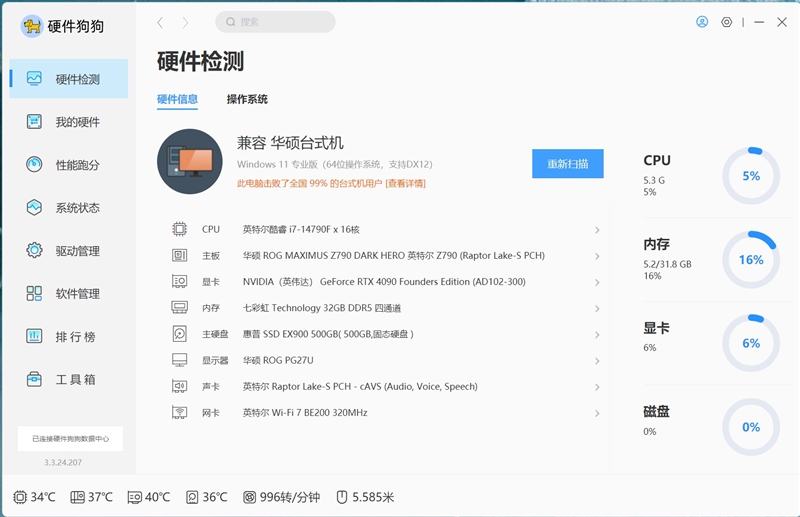Click the 声卡 sound card icon

click(180, 386)
